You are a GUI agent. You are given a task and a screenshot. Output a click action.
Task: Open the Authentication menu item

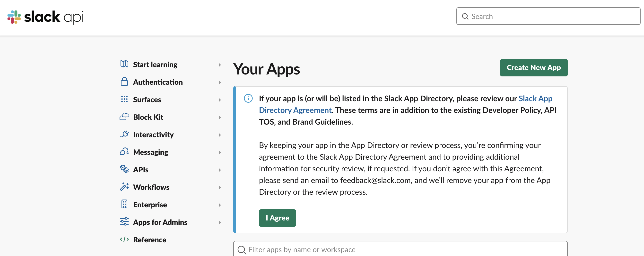pyautogui.click(x=158, y=82)
